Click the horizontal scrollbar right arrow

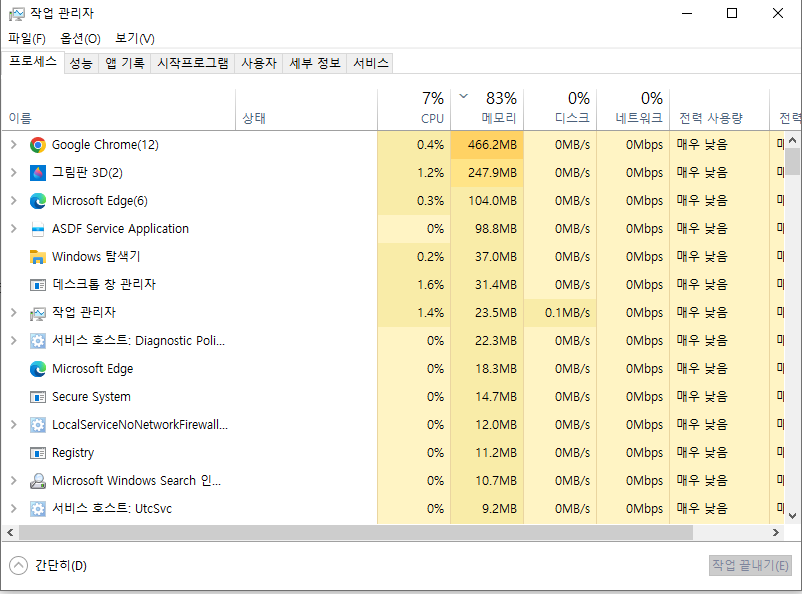[776, 533]
